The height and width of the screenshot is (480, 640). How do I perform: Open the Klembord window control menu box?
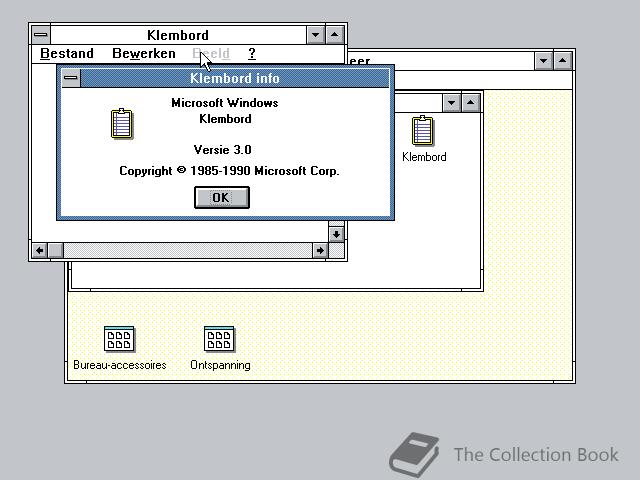coord(40,35)
